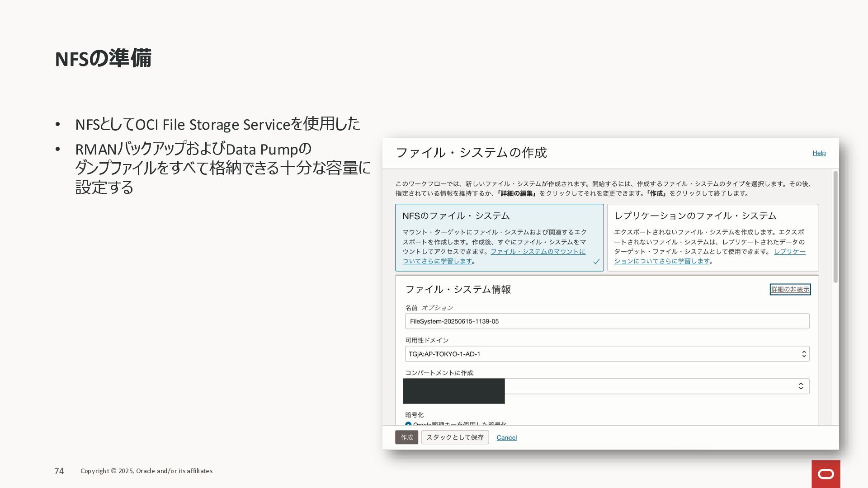Select the Oracle管理キー encryption radio button
This screenshot has height=488, width=868.
[408, 424]
